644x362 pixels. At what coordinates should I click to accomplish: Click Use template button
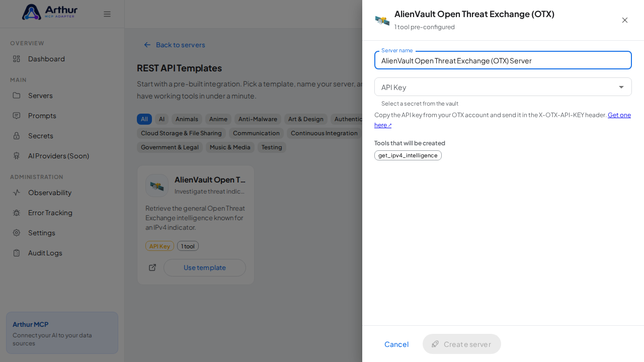click(205, 267)
